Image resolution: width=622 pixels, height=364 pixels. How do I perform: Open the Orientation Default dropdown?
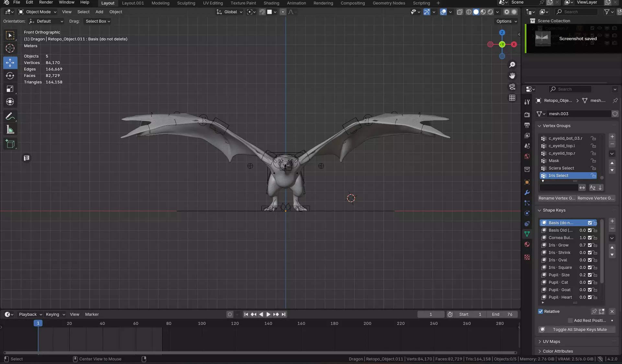pyautogui.click(x=46, y=21)
